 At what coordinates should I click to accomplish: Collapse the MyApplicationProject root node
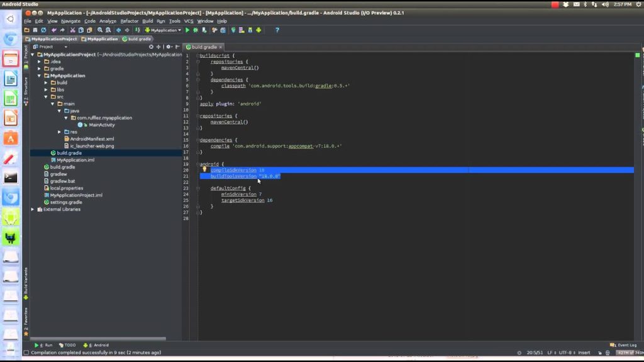click(x=33, y=54)
